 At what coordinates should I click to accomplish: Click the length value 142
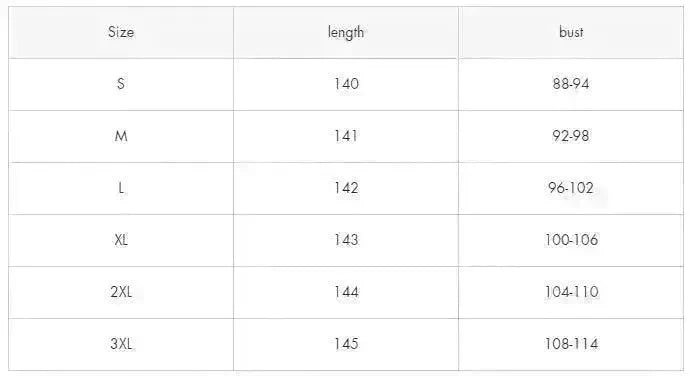pos(346,188)
